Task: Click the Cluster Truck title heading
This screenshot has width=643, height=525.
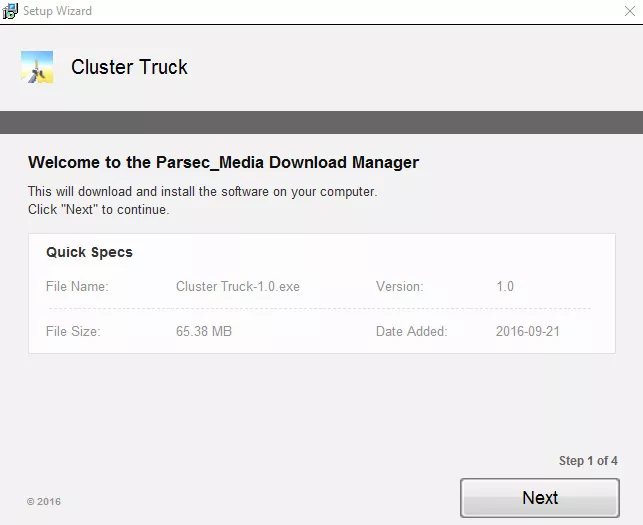Action: [x=129, y=67]
